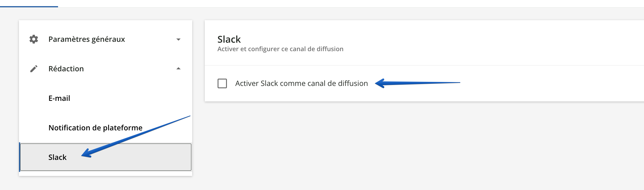Switch to the highlighted tab at top left
Image resolution: width=644 pixels, height=190 pixels.
point(29,3)
